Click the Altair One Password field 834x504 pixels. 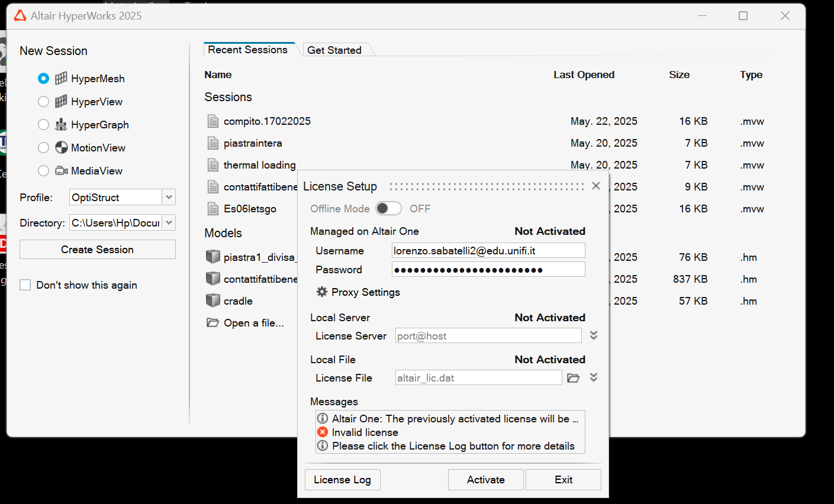(488, 269)
